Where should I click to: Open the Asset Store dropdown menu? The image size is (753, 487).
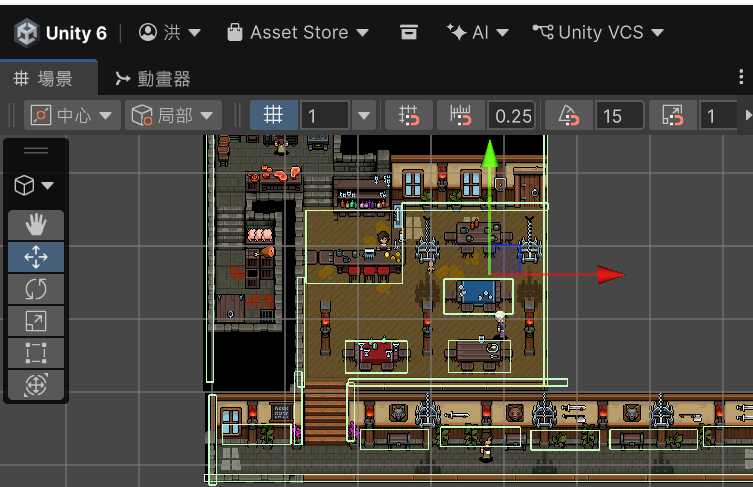point(298,33)
